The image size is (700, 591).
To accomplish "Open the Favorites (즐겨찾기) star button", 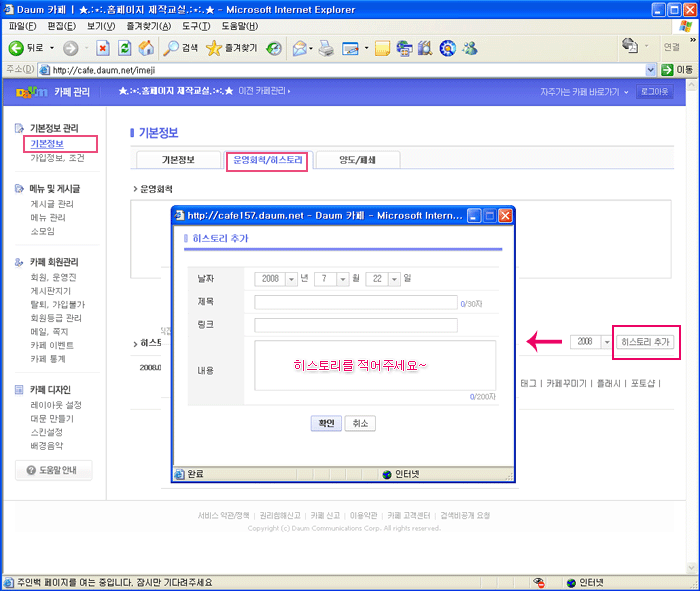I will click(x=232, y=48).
